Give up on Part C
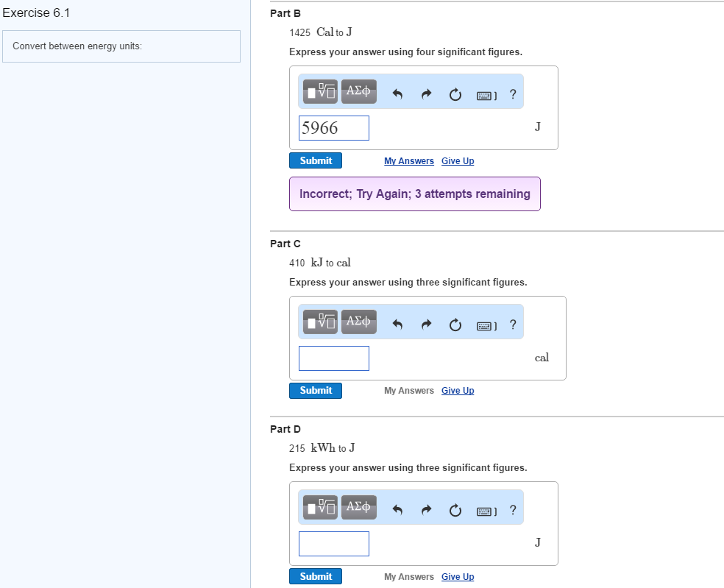Image resolution: width=724 pixels, height=588 pixels. coord(458,391)
